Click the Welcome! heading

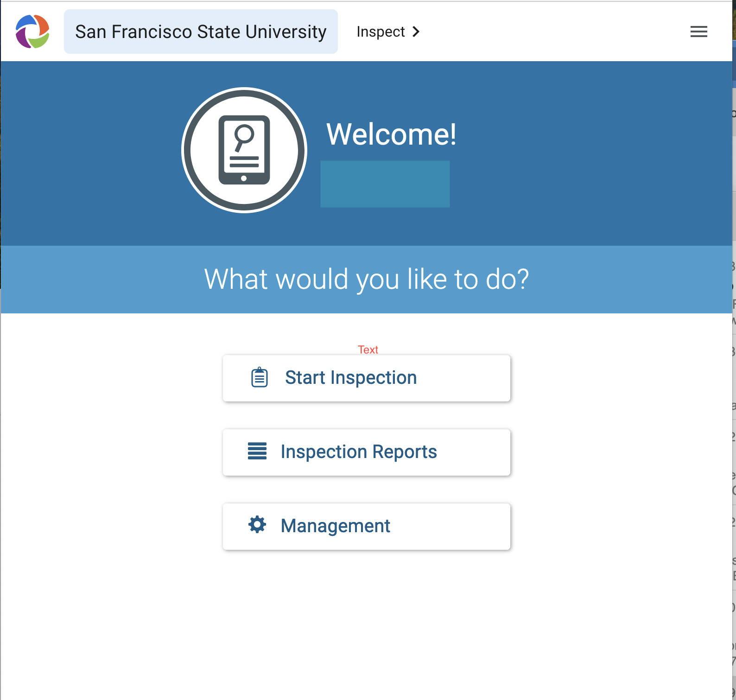tap(391, 134)
